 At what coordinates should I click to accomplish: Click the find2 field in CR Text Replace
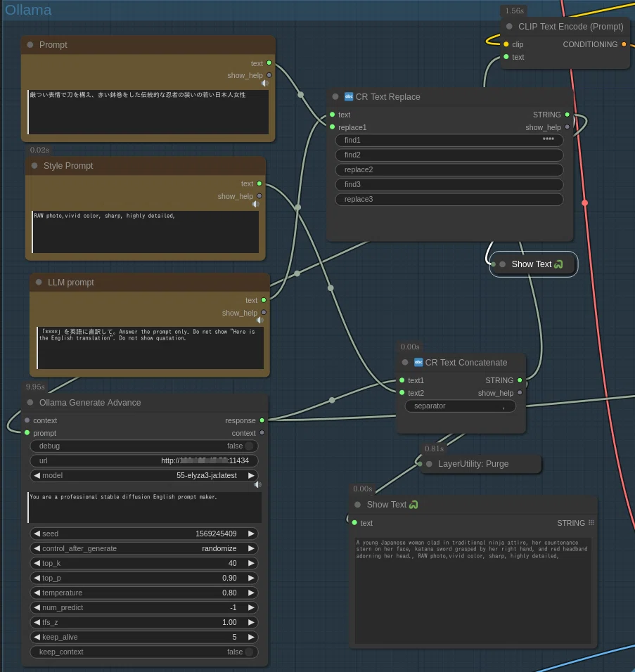[449, 155]
